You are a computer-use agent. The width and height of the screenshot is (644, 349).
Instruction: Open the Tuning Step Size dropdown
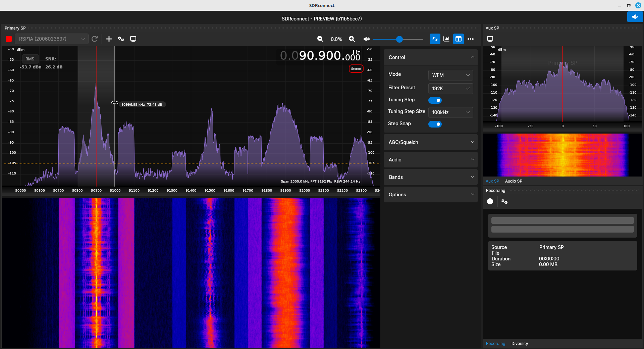pyautogui.click(x=450, y=112)
